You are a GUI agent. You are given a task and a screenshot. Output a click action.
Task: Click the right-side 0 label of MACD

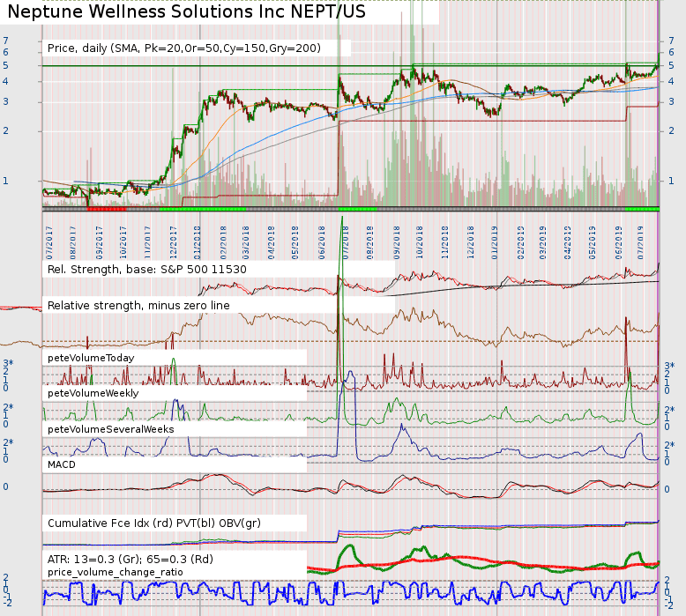[x=667, y=489]
